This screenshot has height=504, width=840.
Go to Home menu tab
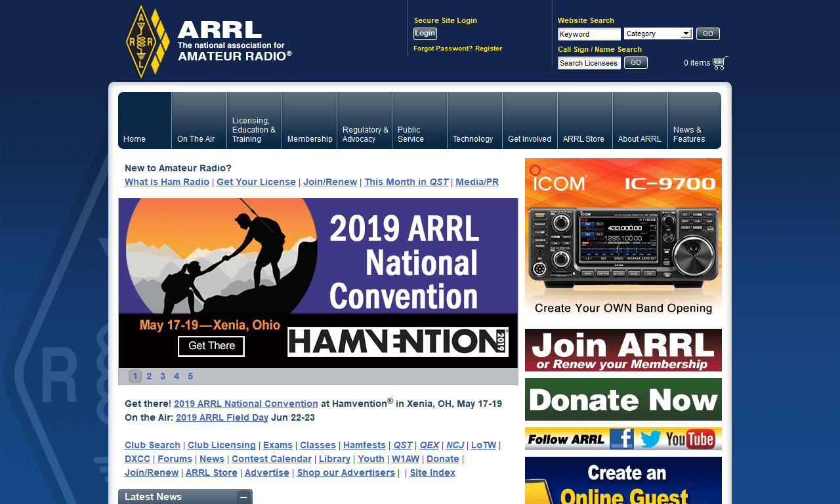[x=145, y=120]
